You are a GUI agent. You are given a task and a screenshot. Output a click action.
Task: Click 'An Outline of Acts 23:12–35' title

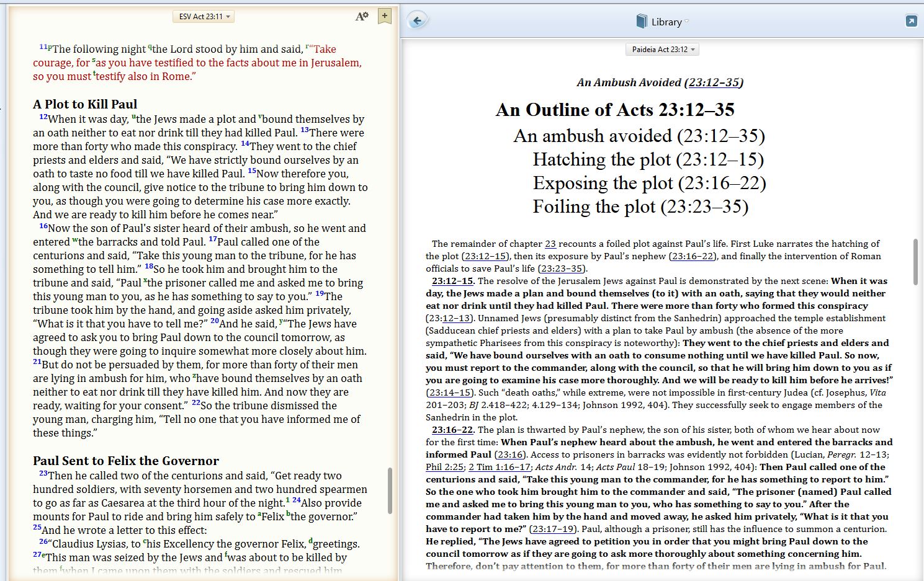(615, 110)
